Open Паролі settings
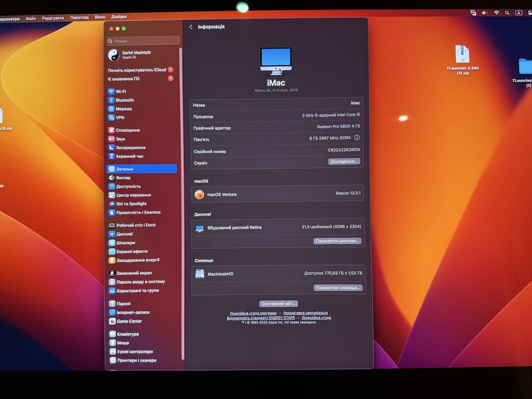Screen dimensions: 532x399 (120, 304)
